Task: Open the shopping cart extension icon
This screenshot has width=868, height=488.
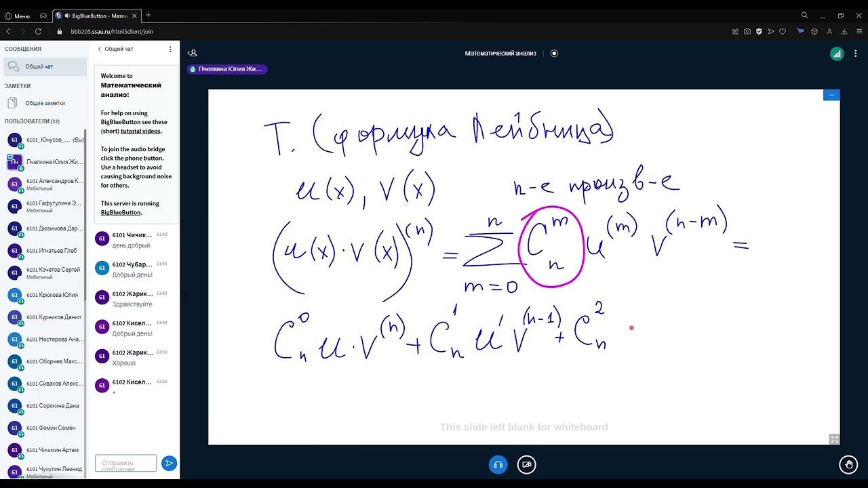Action: coord(800,31)
